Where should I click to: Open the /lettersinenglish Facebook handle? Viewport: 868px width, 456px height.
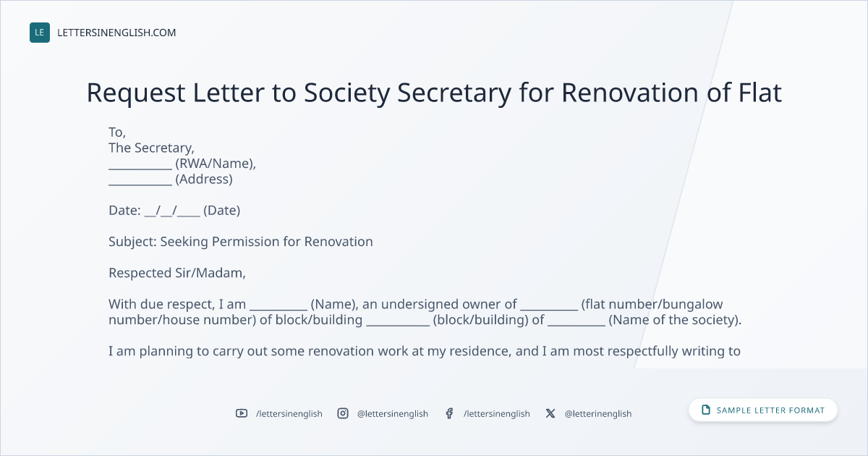click(497, 413)
